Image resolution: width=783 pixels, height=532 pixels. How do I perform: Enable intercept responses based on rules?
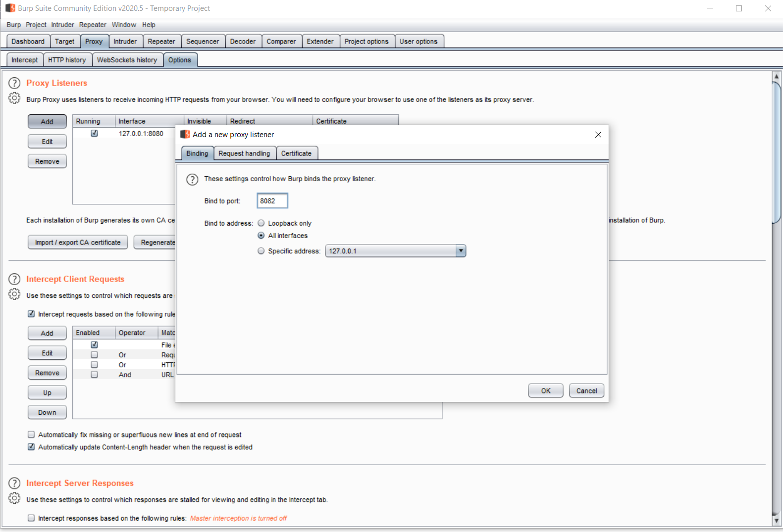pos(31,518)
